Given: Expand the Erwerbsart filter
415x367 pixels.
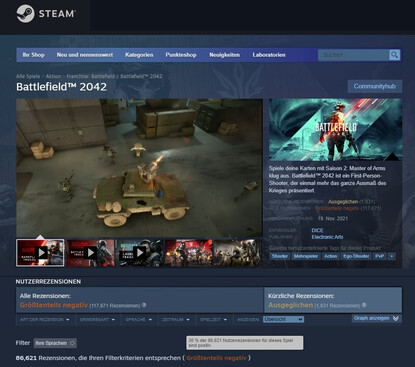Looking at the screenshot, I should (x=97, y=319).
